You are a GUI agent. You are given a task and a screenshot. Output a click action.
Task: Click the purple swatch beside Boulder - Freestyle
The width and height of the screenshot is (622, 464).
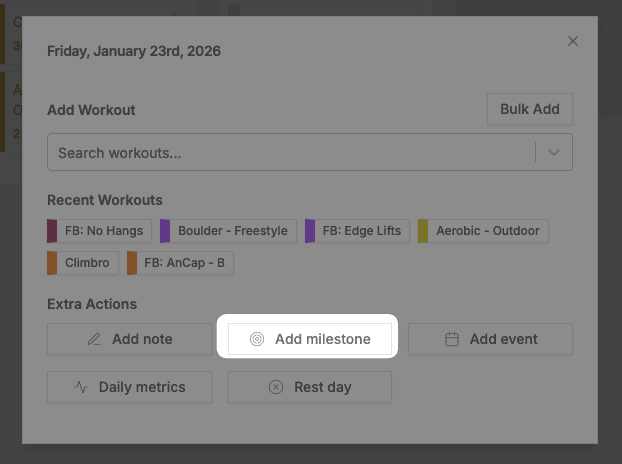[x=165, y=231]
